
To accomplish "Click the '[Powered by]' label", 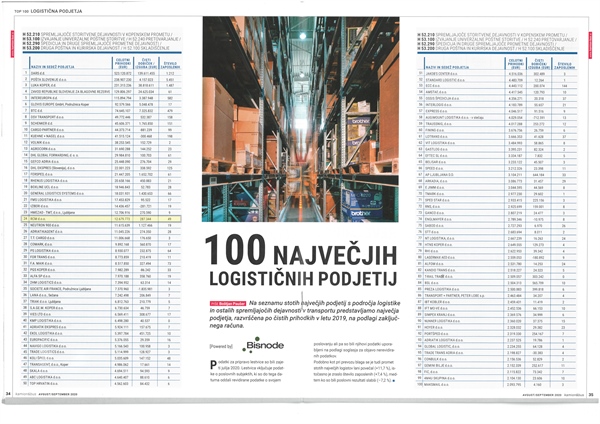I will tap(221, 346).
